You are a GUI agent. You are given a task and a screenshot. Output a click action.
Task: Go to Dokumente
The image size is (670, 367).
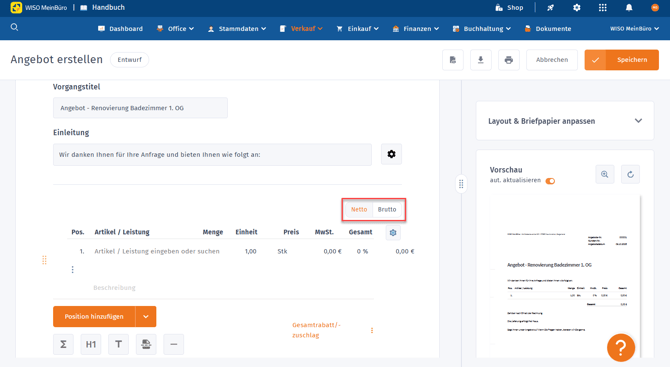coord(548,29)
